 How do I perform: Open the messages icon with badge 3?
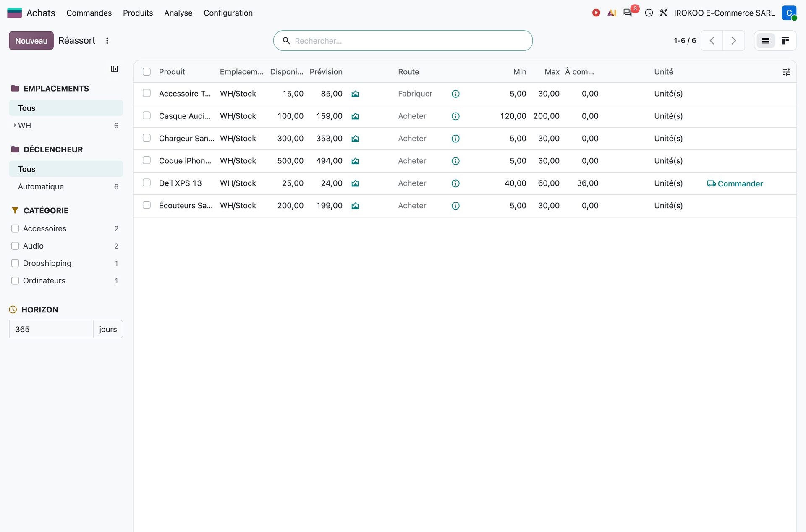point(628,13)
